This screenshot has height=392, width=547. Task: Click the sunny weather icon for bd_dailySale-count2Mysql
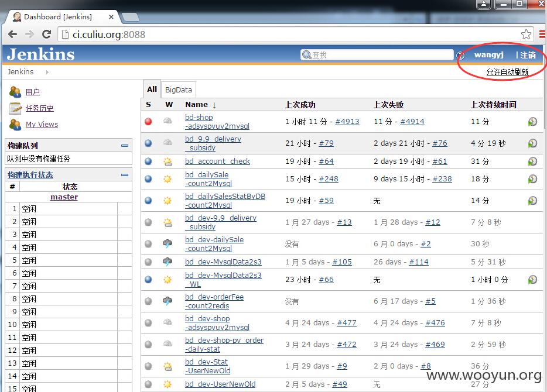[x=167, y=179]
